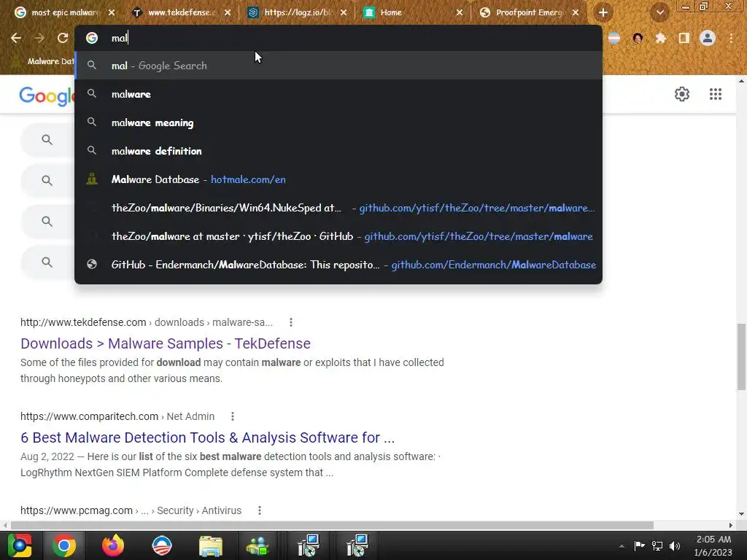Open the volume speaker tray icon

[675, 546]
